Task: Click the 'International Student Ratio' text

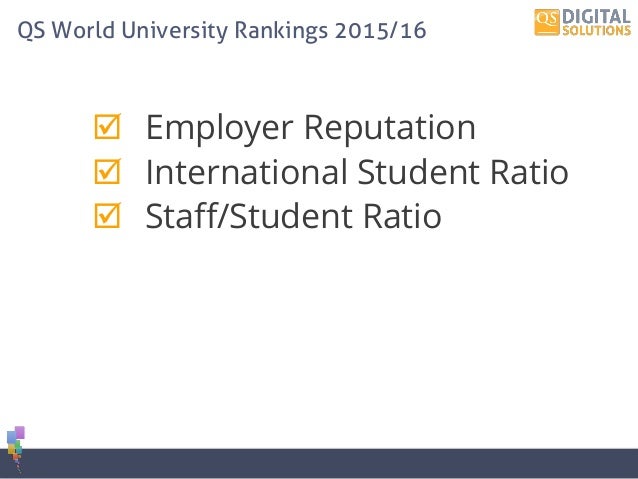Action: [x=357, y=172]
